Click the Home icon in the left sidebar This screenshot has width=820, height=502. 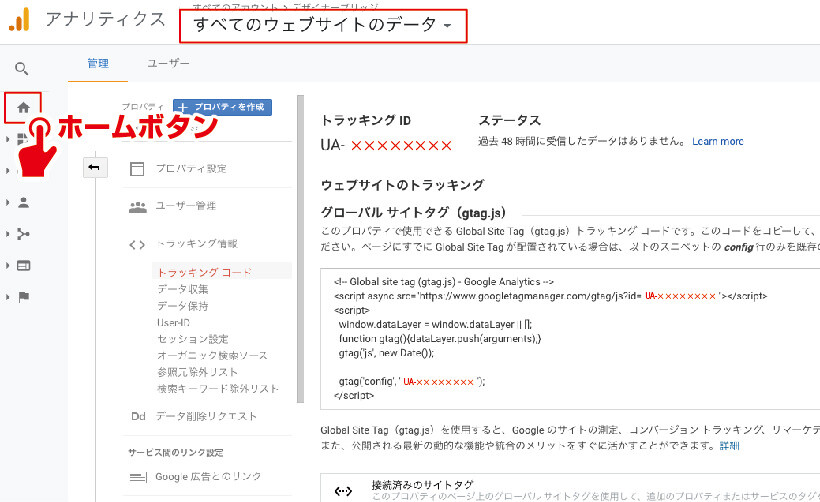coord(23,105)
